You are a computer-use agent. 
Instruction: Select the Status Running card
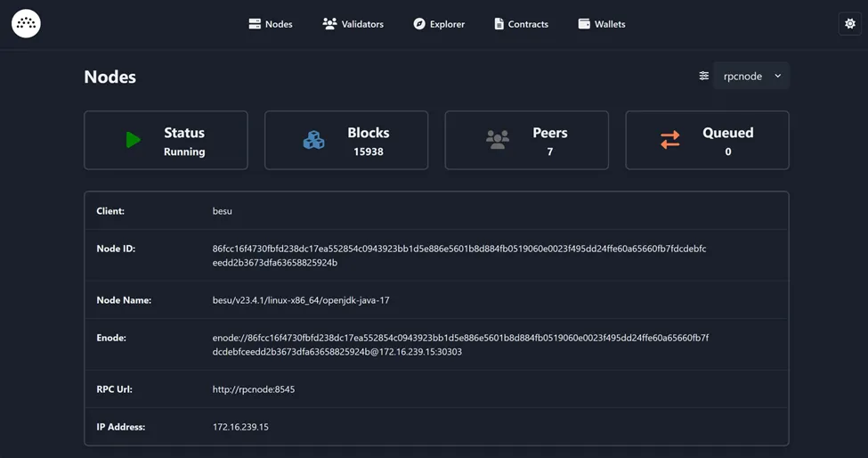pos(166,140)
